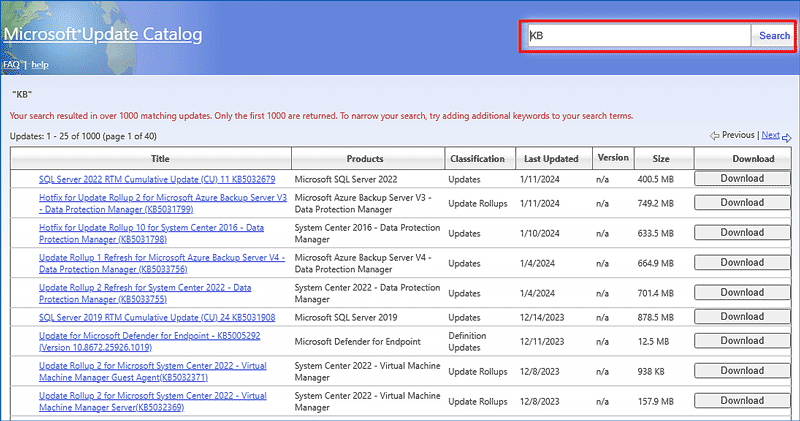Download the 749.2 MB Azure Backup V3 hotfix
The width and height of the screenshot is (800, 421).
tap(742, 203)
